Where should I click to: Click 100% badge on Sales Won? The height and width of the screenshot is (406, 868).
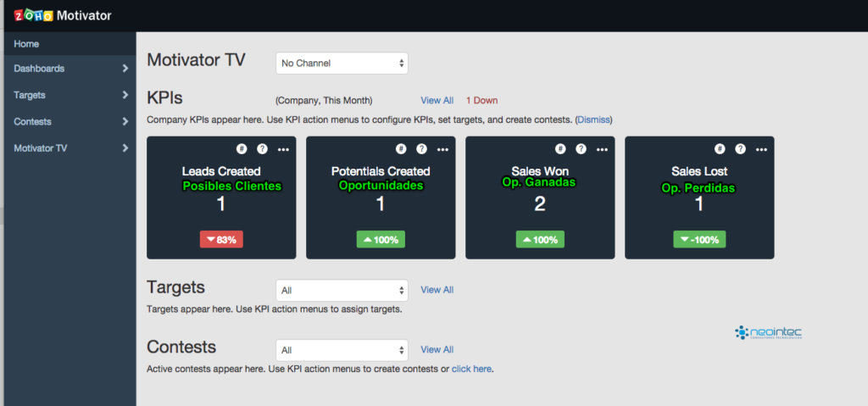[x=540, y=239]
